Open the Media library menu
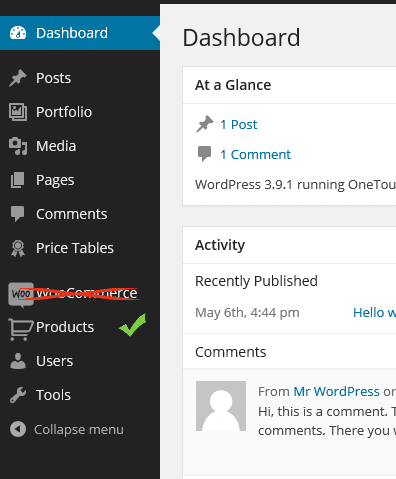 [x=80, y=146]
